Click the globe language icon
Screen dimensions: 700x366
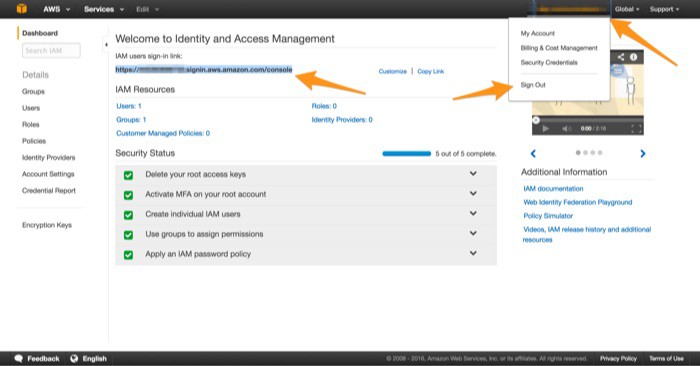coord(74,358)
